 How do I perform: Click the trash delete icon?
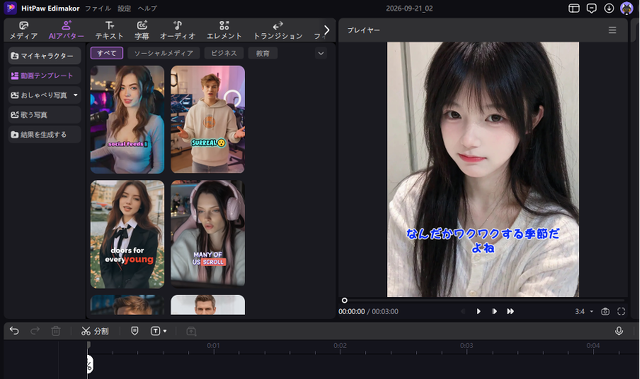56,331
